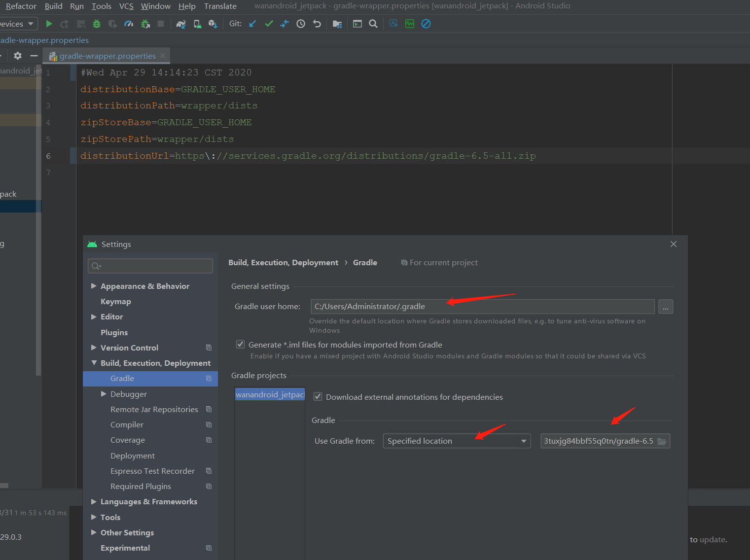The width and height of the screenshot is (750, 560).
Task: Select Espresso Test Recorder item
Action: pos(153,471)
